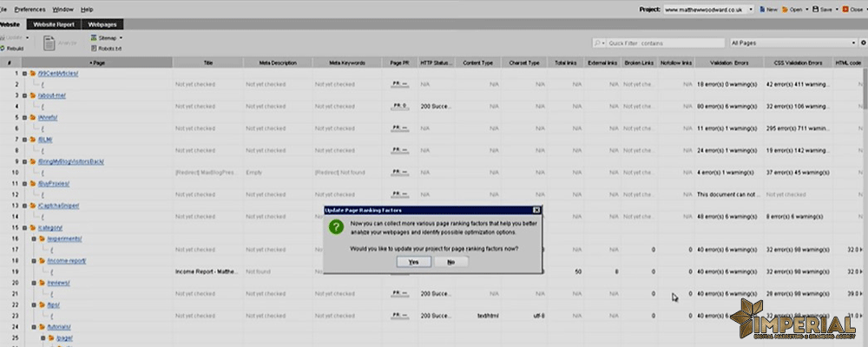
Task: Click the folder icon for /reviews/
Action: pyautogui.click(x=42, y=283)
